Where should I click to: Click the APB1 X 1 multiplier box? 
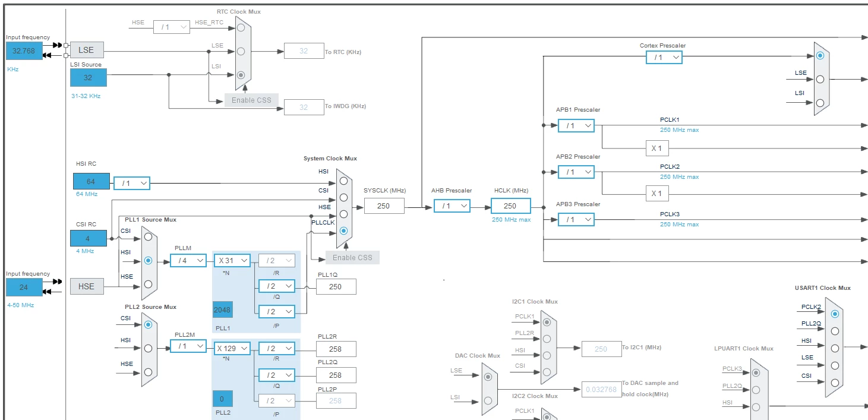(657, 148)
